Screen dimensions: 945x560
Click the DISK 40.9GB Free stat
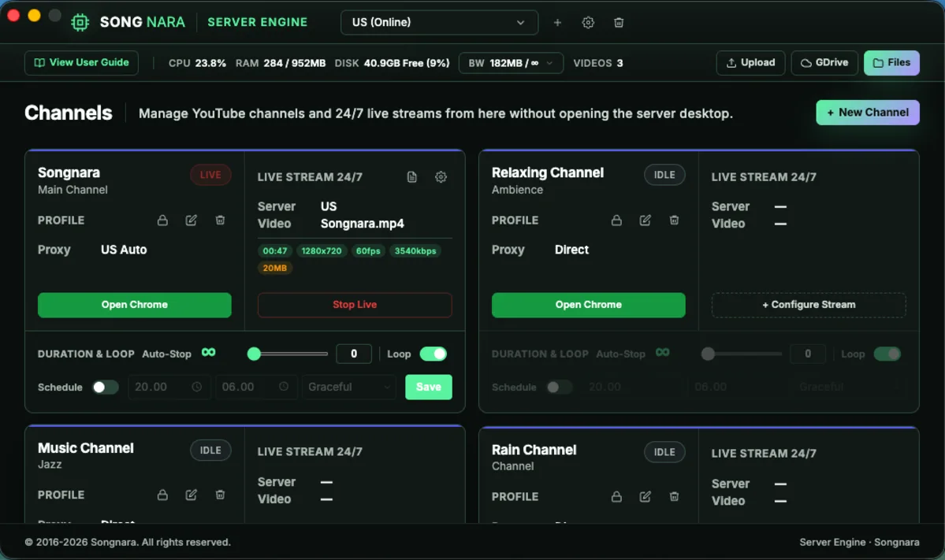click(392, 63)
